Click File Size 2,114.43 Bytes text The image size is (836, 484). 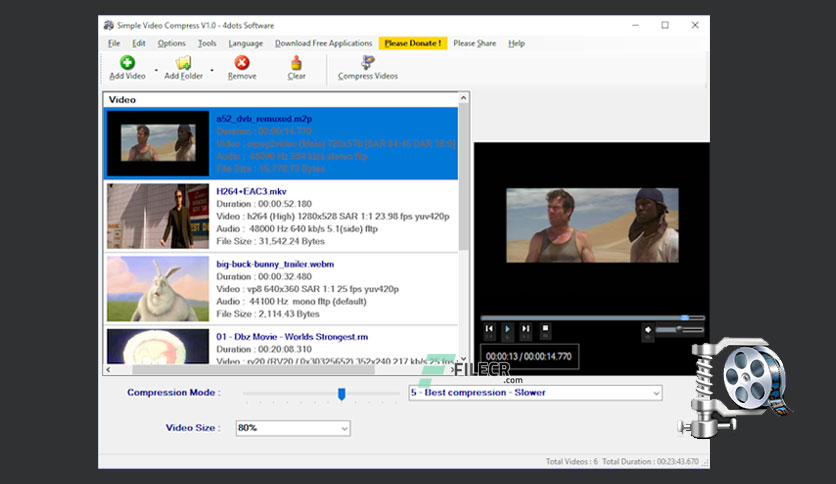pyautogui.click(x=268, y=314)
